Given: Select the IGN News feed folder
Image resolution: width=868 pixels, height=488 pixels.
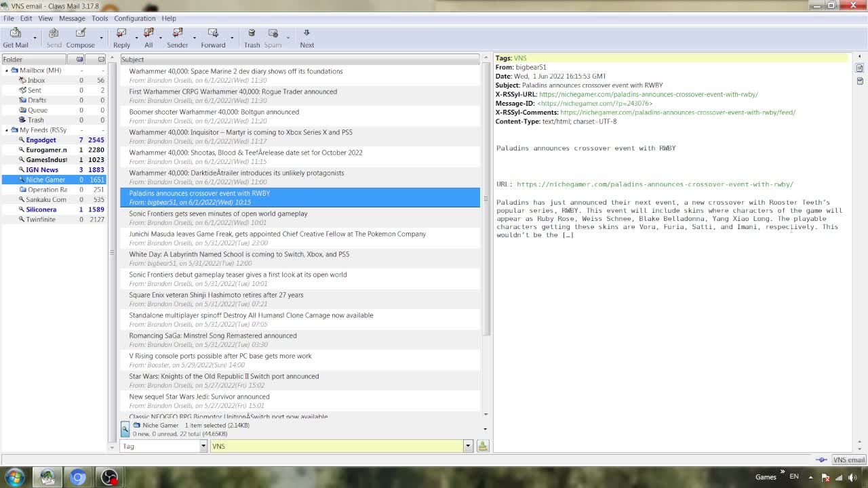Looking at the screenshot, I should pyautogui.click(x=42, y=169).
